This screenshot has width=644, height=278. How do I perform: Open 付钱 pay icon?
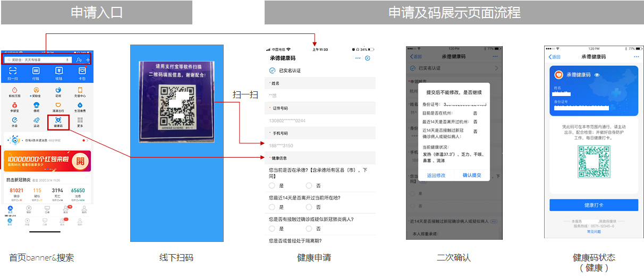[36, 73]
